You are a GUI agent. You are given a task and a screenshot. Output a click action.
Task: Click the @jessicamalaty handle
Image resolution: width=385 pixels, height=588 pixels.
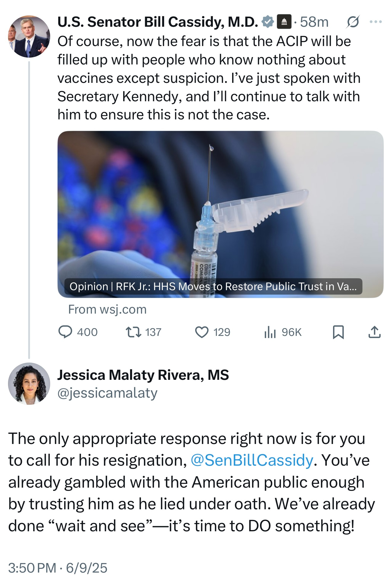(107, 393)
